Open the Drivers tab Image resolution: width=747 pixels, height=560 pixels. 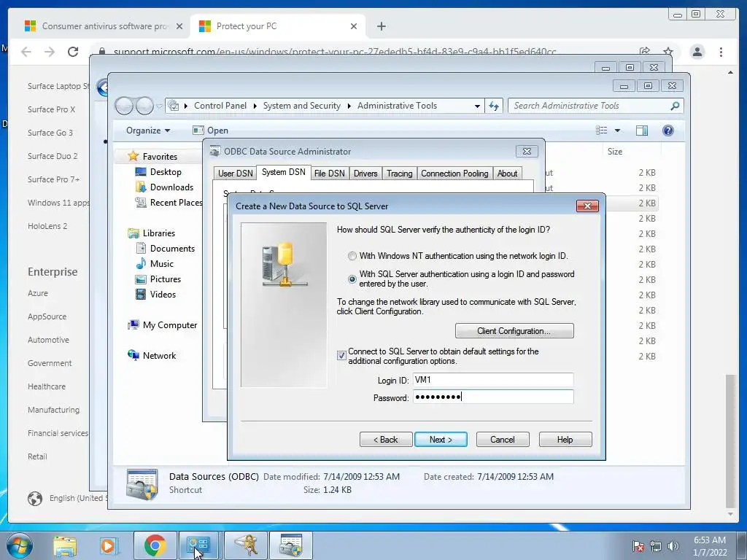(365, 174)
